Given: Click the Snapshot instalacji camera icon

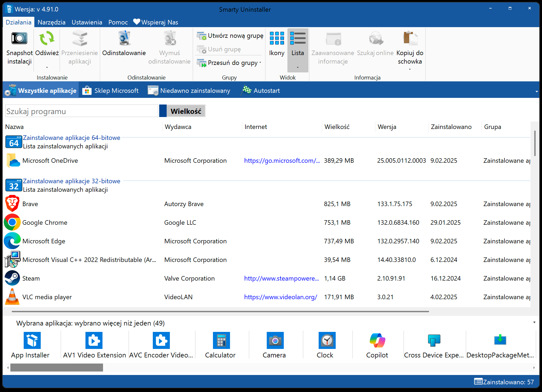Looking at the screenshot, I should [19, 39].
